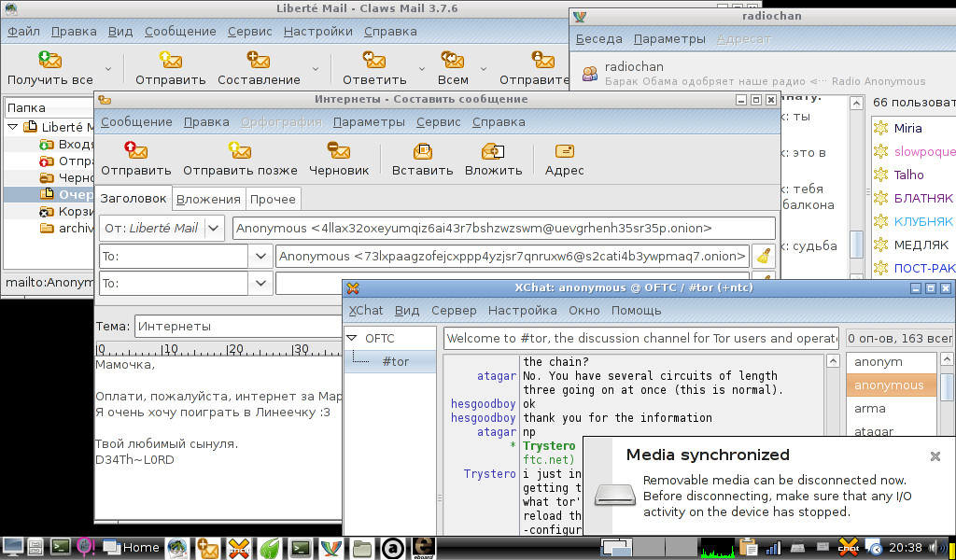Open dropdown arrow next to Ответить
Viewport: 956px width, 560px height.
pyautogui.click(x=421, y=69)
